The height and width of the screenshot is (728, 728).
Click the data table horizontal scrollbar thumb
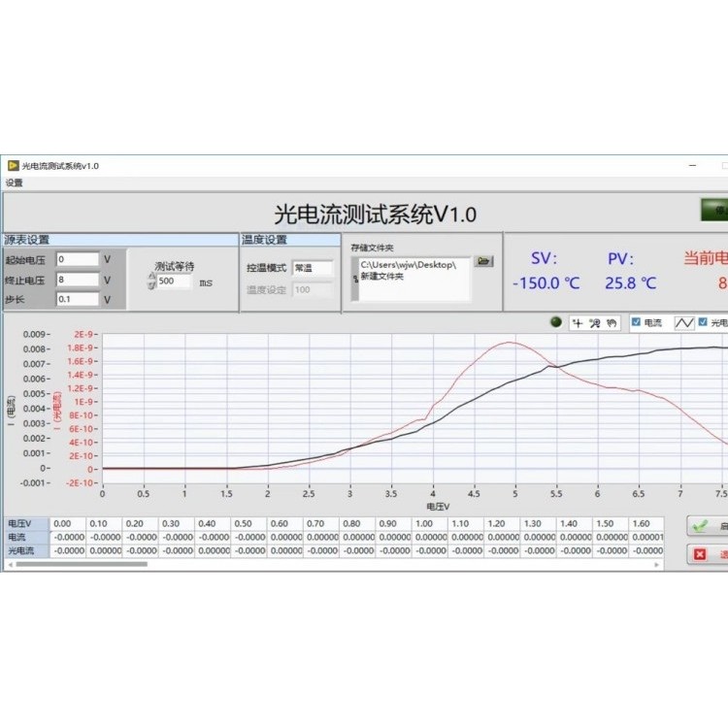[80, 563]
